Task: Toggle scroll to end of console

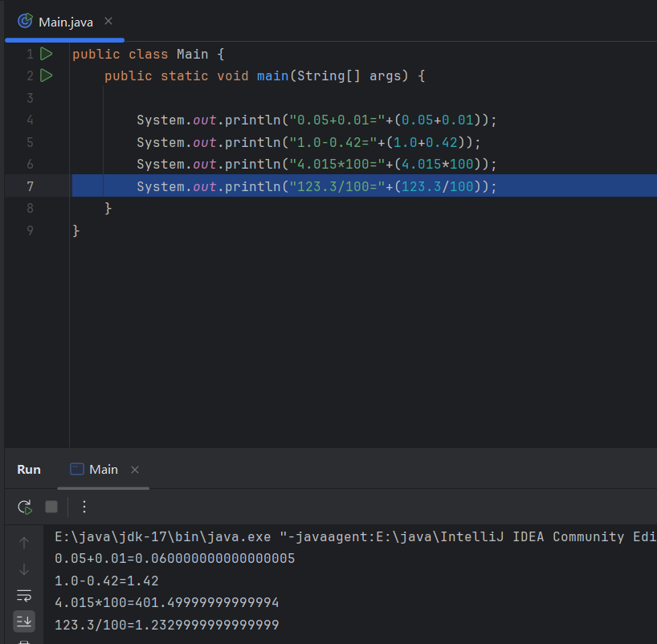Action: point(24,621)
